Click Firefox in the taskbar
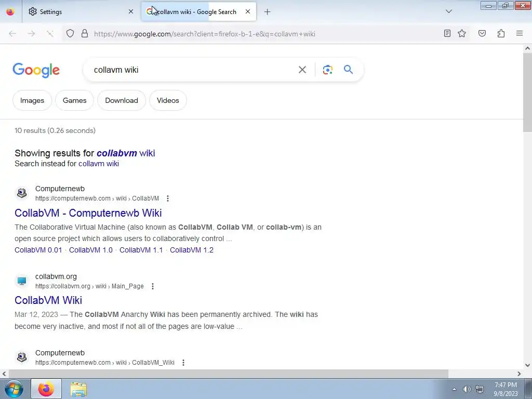Screen dimensions: 532x399 [46, 389]
